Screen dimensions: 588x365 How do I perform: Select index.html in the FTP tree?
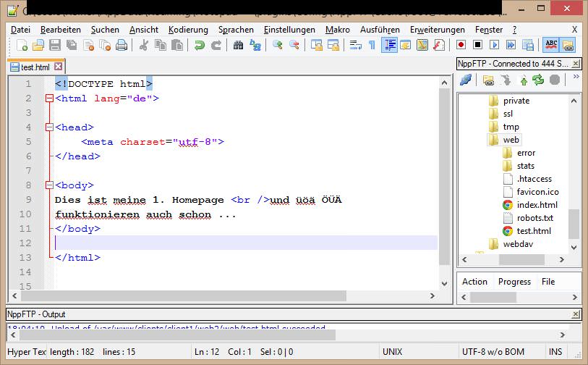point(537,205)
